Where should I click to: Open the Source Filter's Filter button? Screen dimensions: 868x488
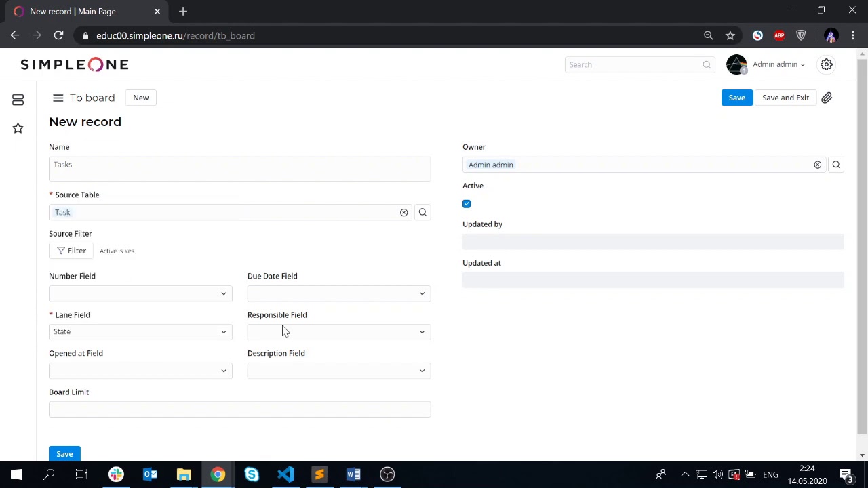point(71,251)
